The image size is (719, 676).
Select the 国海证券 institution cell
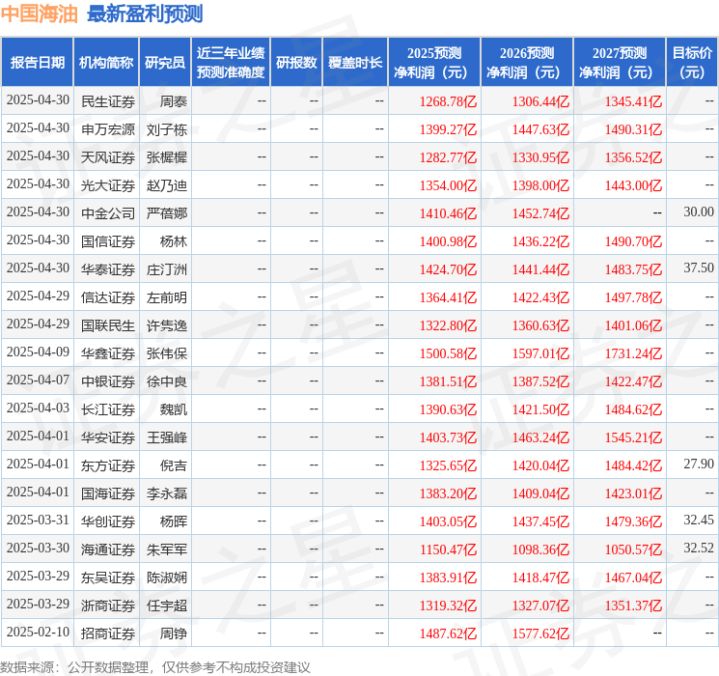click(x=108, y=493)
